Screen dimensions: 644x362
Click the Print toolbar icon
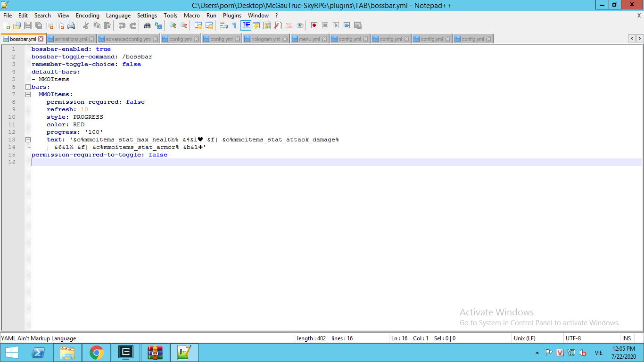click(71, 25)
